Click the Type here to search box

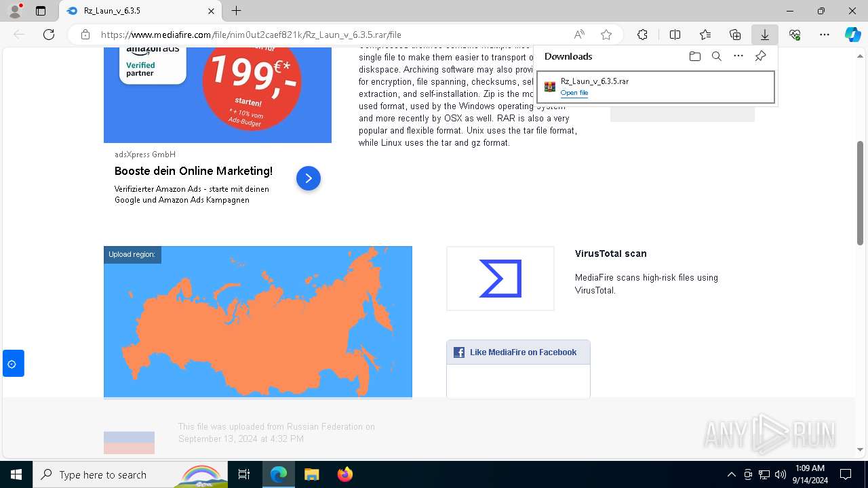click(x=131, y=474)
